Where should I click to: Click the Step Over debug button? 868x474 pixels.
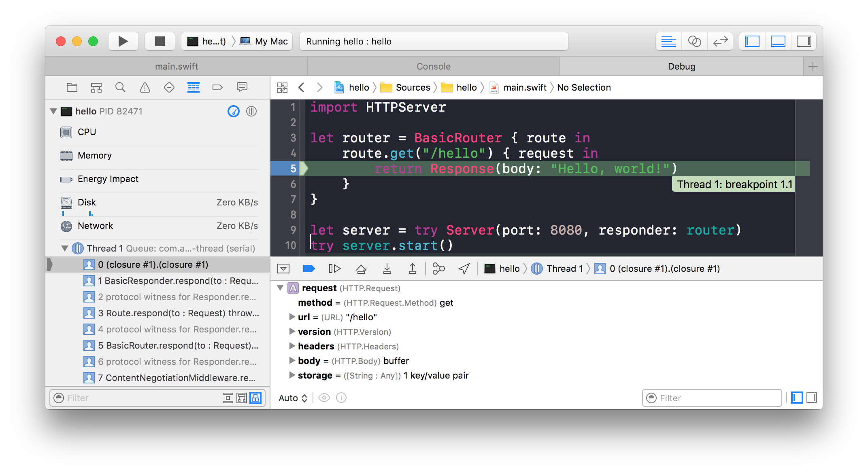pos(361,269)
